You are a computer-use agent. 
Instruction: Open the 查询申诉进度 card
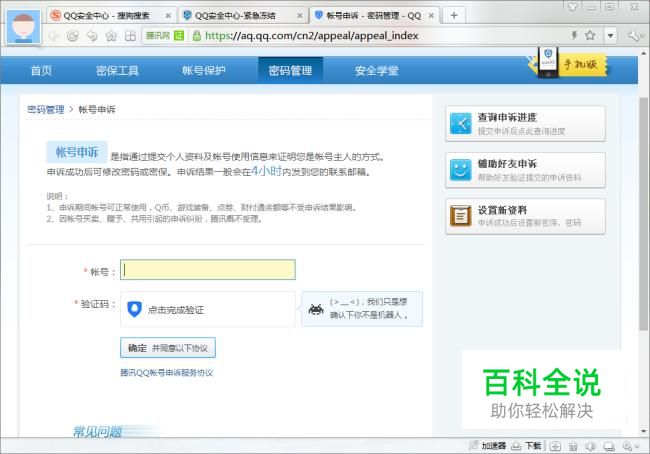click(525, 124)
